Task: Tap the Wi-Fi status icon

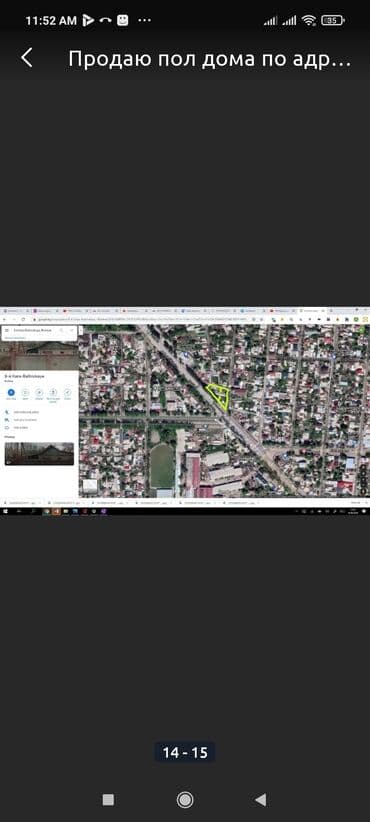Action: pyautogui.click(x=309, y=20)
